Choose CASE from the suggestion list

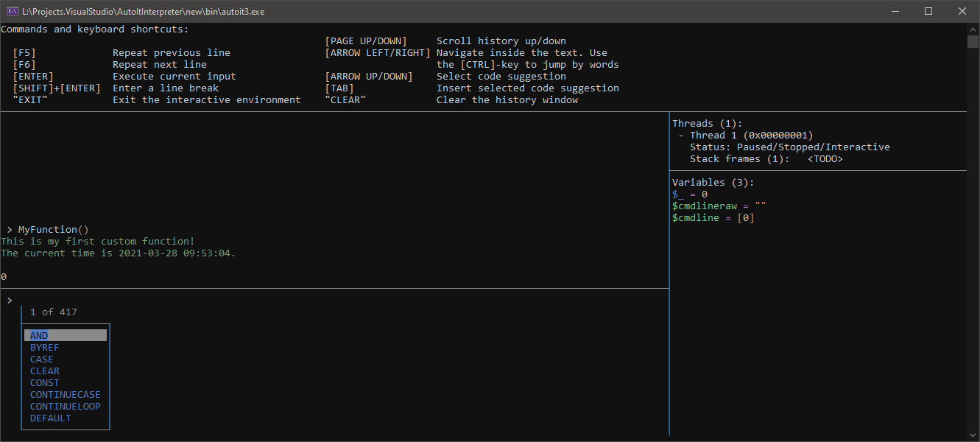coord(42,359)
